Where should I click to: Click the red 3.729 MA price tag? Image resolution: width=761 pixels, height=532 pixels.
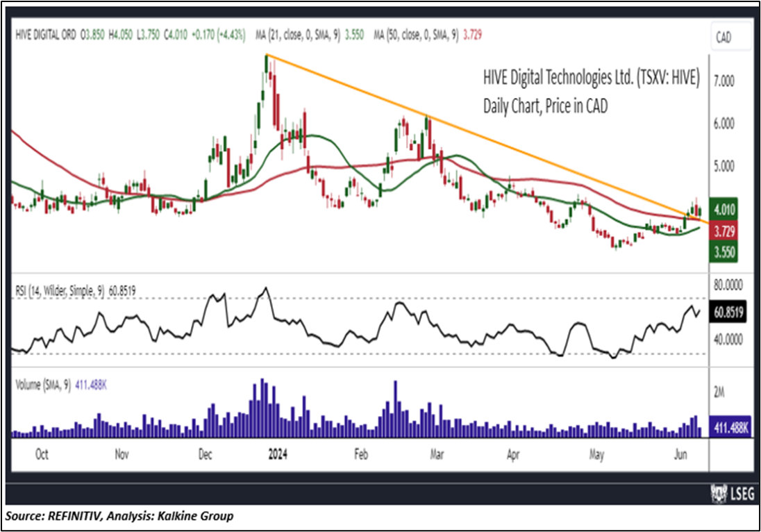(x=723, y=231)
